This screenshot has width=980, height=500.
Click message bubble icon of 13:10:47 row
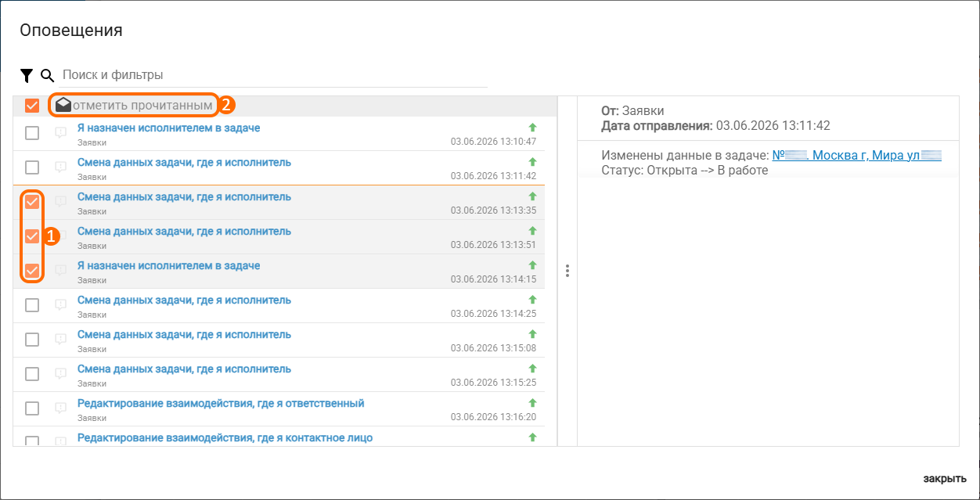coord(60,133)
